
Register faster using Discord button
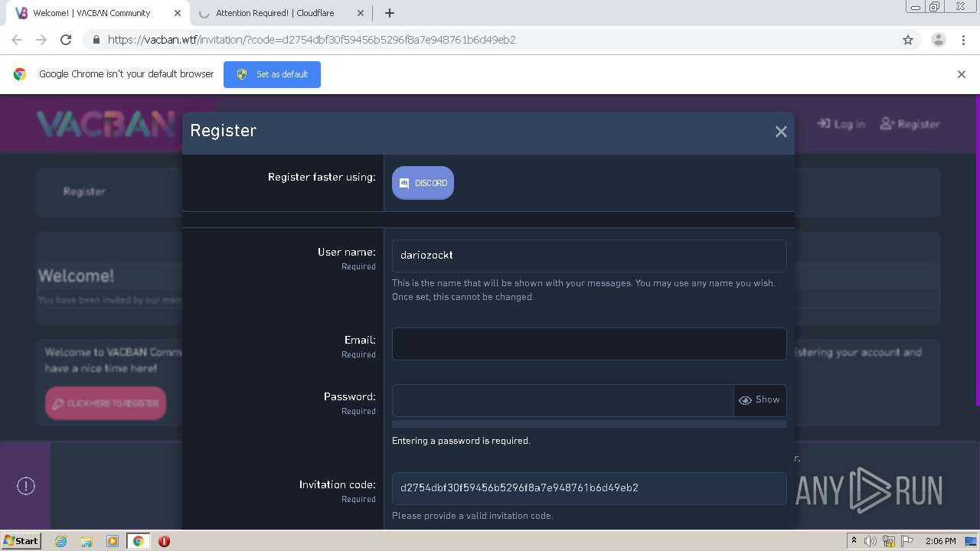click(x=423, y=183)
